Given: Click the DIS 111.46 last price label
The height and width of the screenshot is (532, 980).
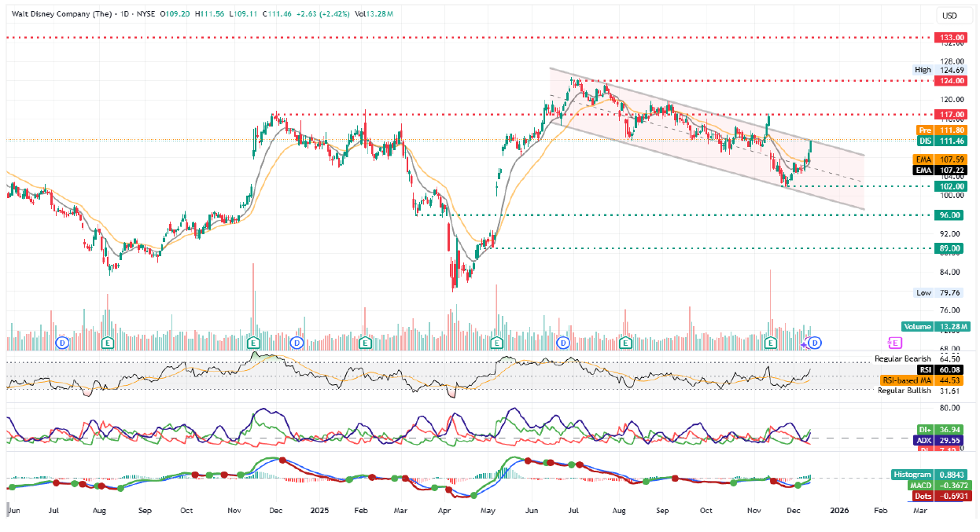Looking at the screenshot, I should click(x=949, y=141).
